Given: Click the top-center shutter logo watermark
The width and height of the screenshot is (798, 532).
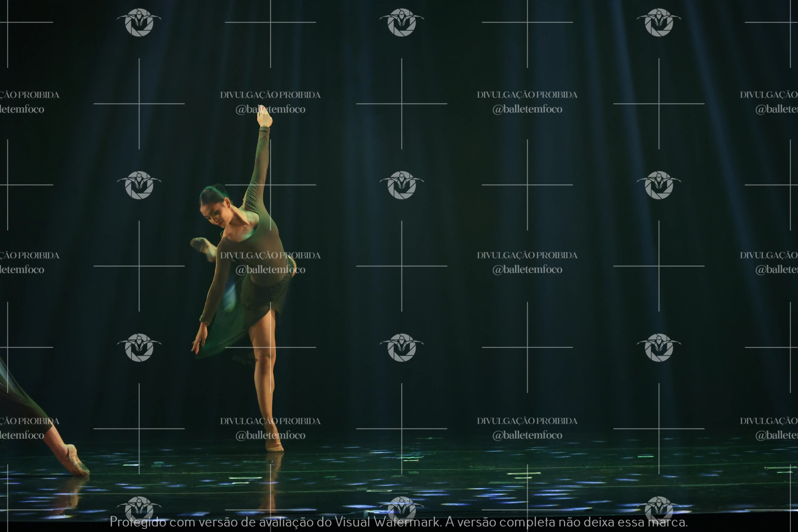Looking at the screenshot, I should point(402,22).
